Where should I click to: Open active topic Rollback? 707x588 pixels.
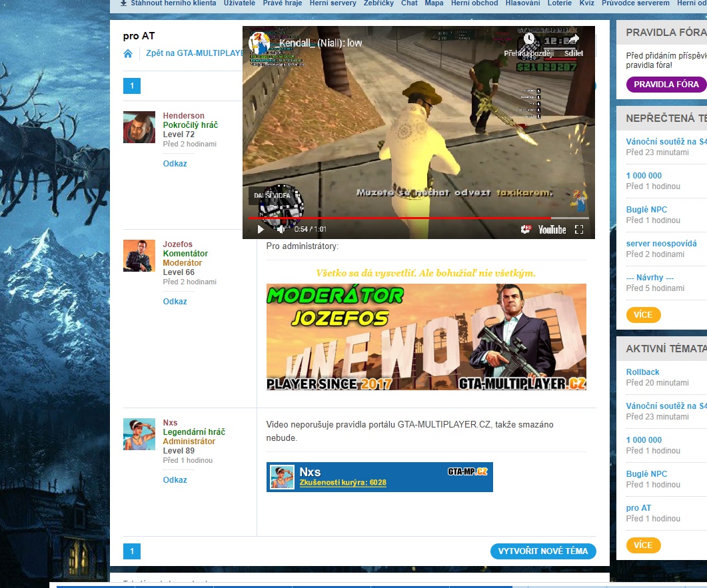click(x=642, y=372)
